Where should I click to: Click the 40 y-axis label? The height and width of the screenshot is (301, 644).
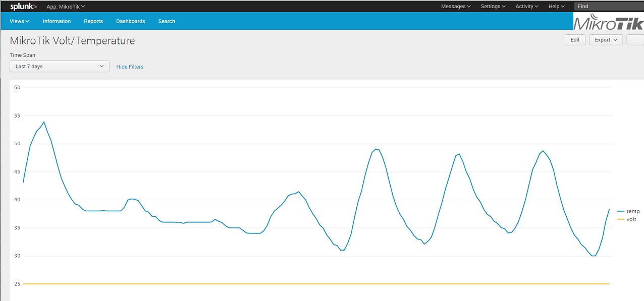[x=17, y=200]
